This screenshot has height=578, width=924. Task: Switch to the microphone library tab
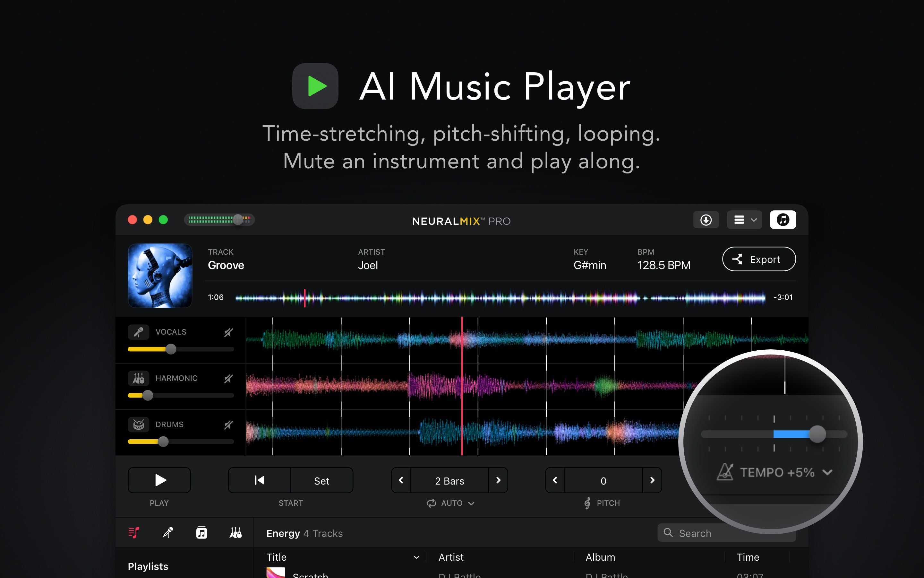pyautogui.click(x=167, y=532)
